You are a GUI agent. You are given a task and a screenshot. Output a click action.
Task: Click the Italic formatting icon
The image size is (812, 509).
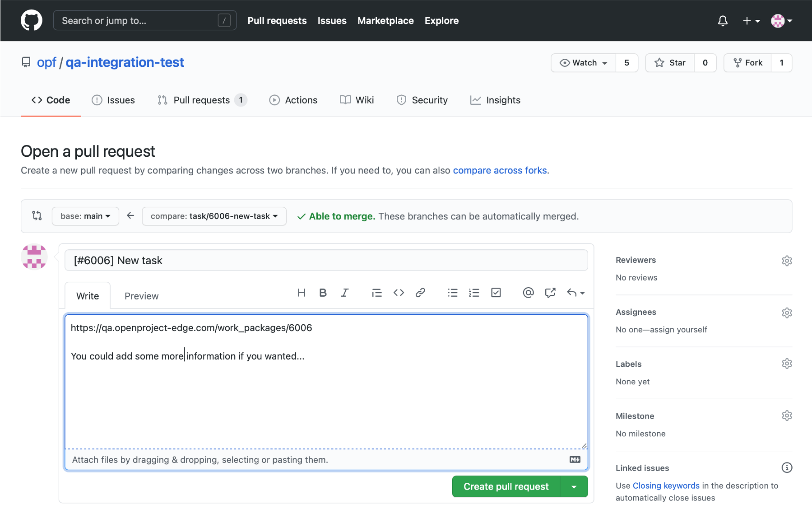344,293
